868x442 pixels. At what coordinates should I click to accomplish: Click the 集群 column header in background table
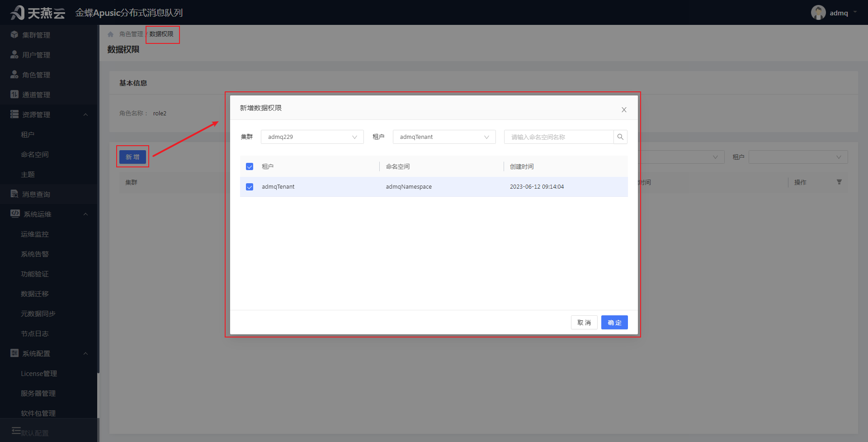pyautogui.click(x=131, y=182)
